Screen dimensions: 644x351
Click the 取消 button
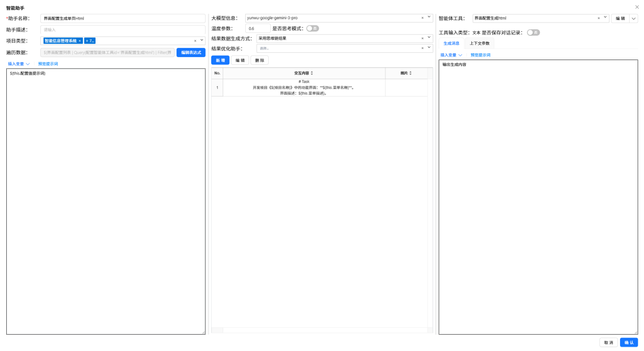point(608,342)
